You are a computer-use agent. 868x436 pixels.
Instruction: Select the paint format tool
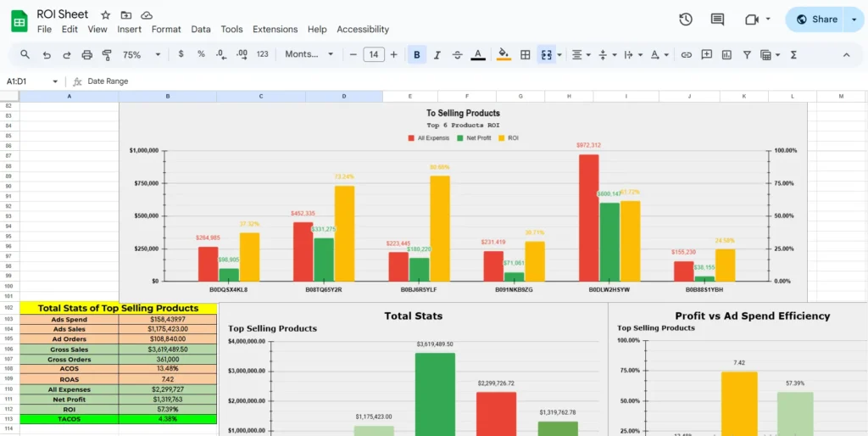[107, 54]
